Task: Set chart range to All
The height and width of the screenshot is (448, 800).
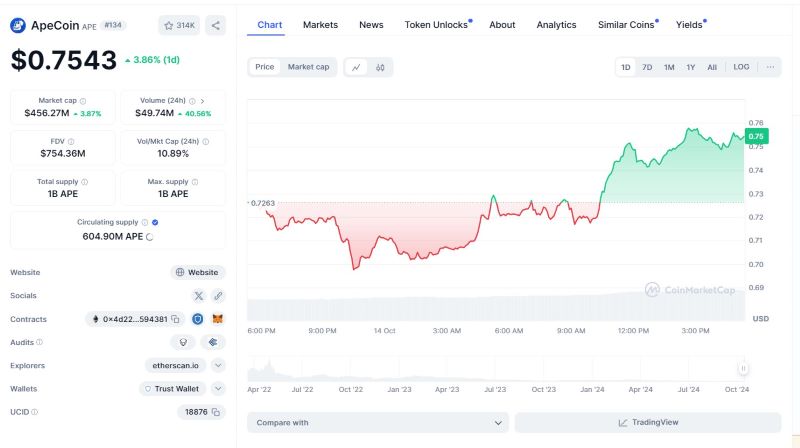Action: [712, 67]
